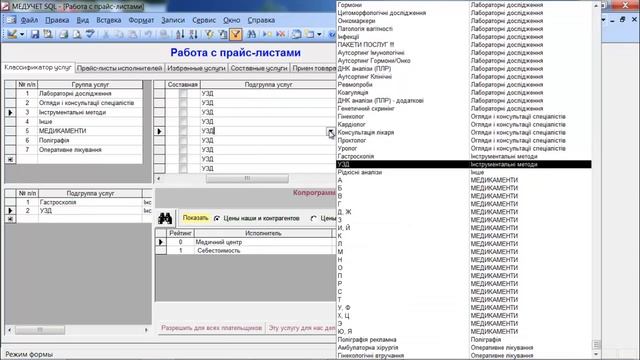This screenshot has height=360, width=640.
Task: Select Амбулаторна хірургія in the dropdown list
Action: 464,348
